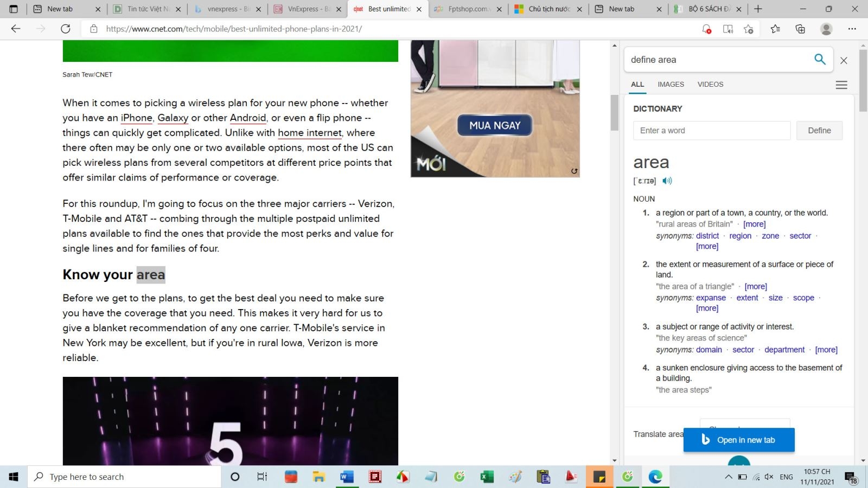Open the iPhone link in article
The image size is (868, 488).
click(136, 118)
